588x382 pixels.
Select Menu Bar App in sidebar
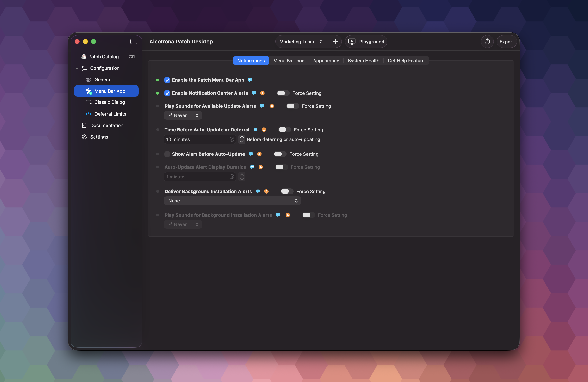coord(106,91)
